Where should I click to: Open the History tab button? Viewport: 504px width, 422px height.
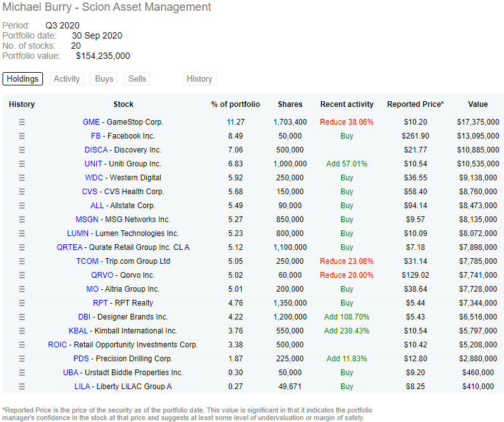click(199, 79)
